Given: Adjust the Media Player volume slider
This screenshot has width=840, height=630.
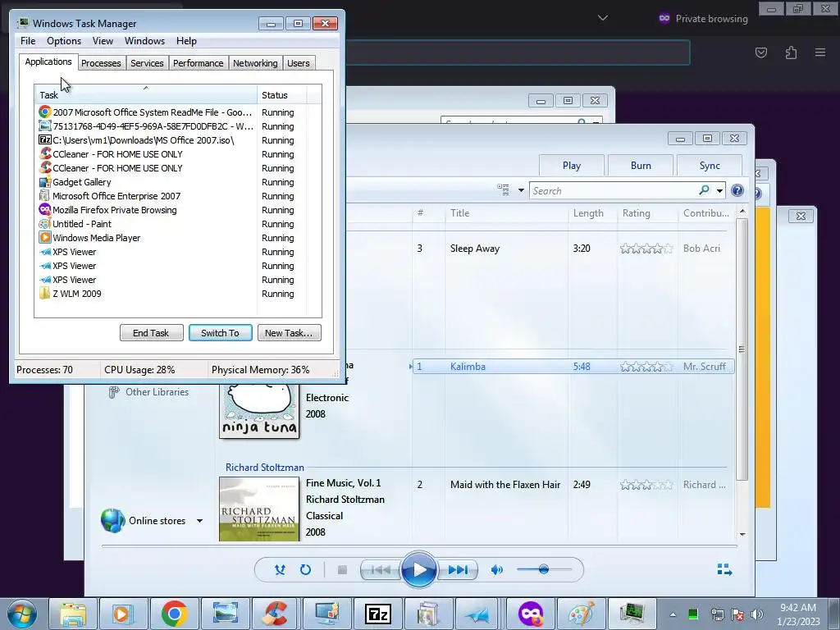Looking at the screenshot, I should click(544, 569).
